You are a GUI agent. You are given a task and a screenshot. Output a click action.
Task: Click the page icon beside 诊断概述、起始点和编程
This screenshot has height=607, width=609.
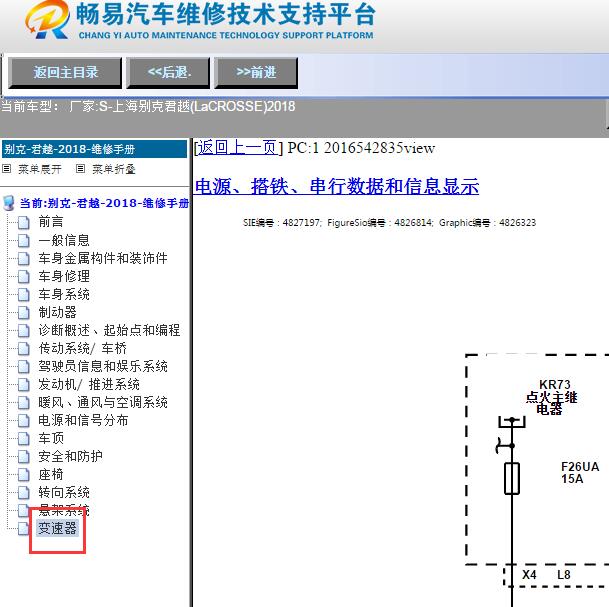[x=24, y=331]
